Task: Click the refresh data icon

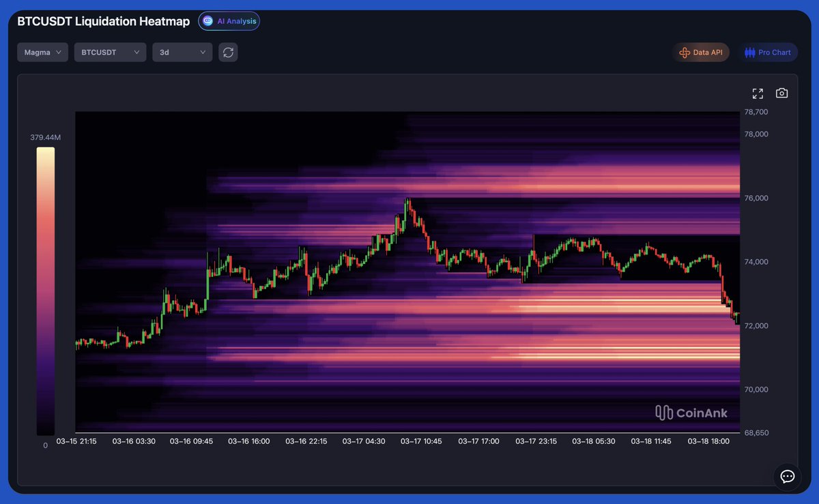Action: 228,52
